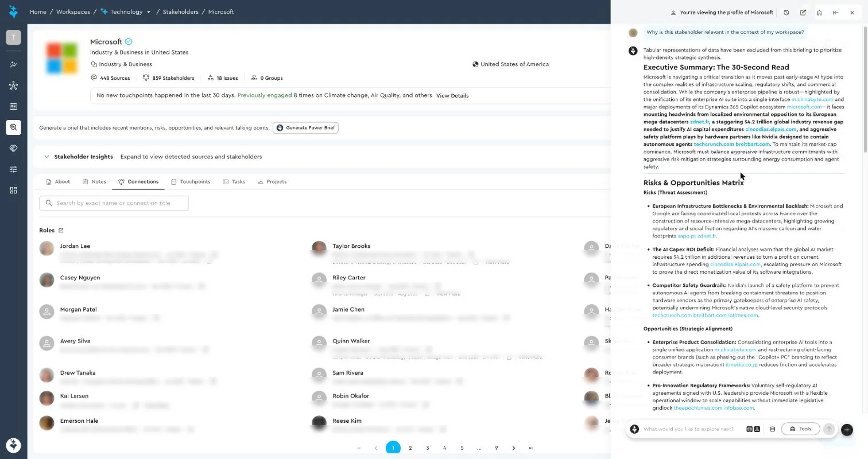Select the stakeholder search icon in the sidebar
Screen dimensions: 868x459
[x=13, y=127]
